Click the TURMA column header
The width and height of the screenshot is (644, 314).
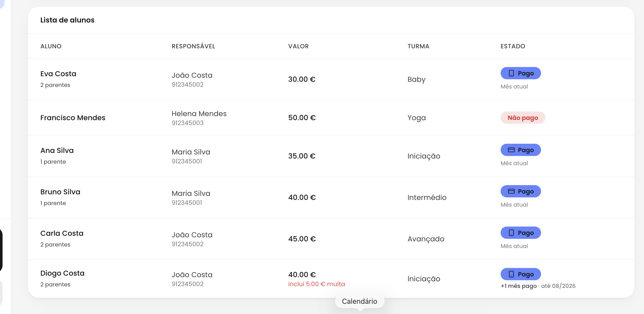pos(418,46)
